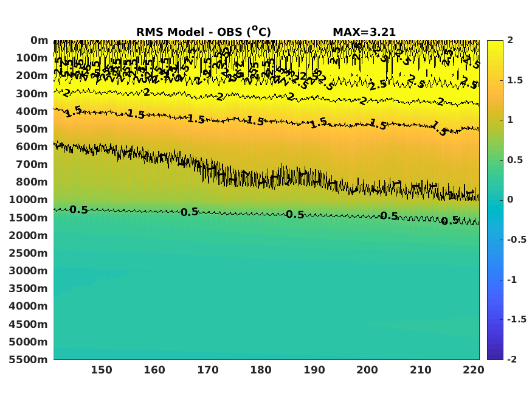Select the '200m' depth axis label
Viewport: 532px width, 399px height.
pos(32,75)
